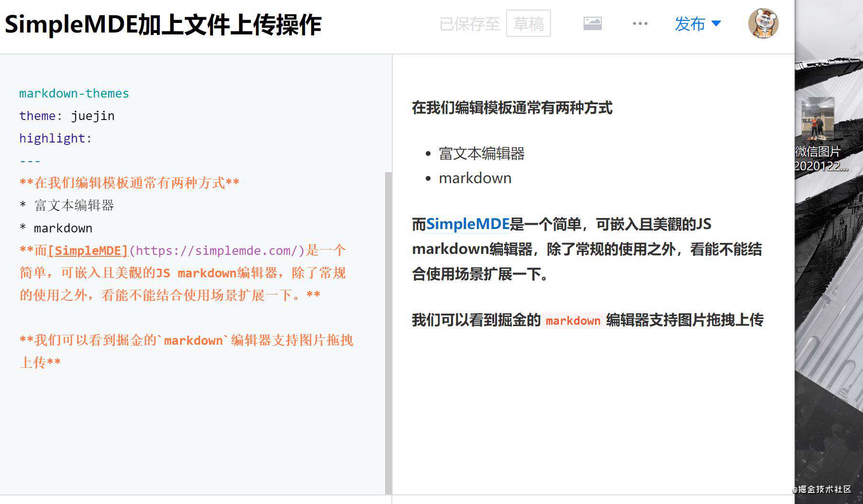
Task: Click the URL '(https://simplemde.com/)' in editor
Action: (x=217, y=251)
